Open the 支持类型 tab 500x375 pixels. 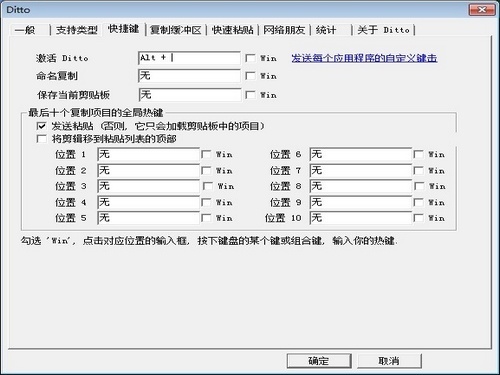point(77,30)
